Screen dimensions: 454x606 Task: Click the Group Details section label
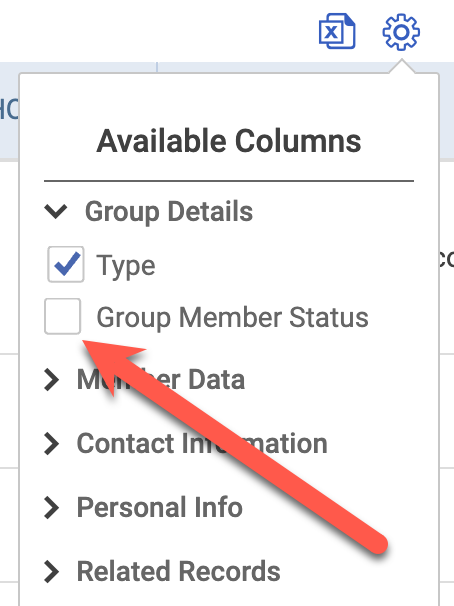pos(169,212)
